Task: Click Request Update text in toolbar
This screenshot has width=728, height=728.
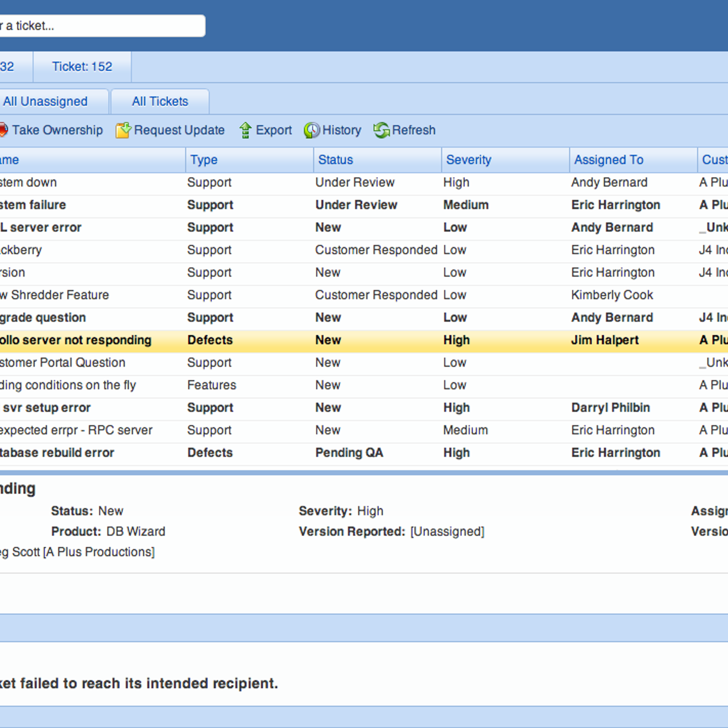Action: pyautogui.click(x=179, y=130)
